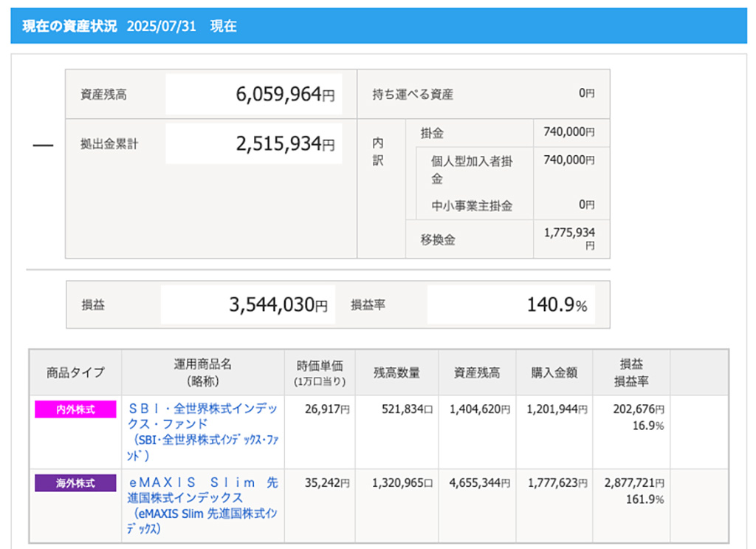The image size is (756, 549).
Task: Select eMAXIS purchase amount 1,777,623円
Action: [558, 483]
